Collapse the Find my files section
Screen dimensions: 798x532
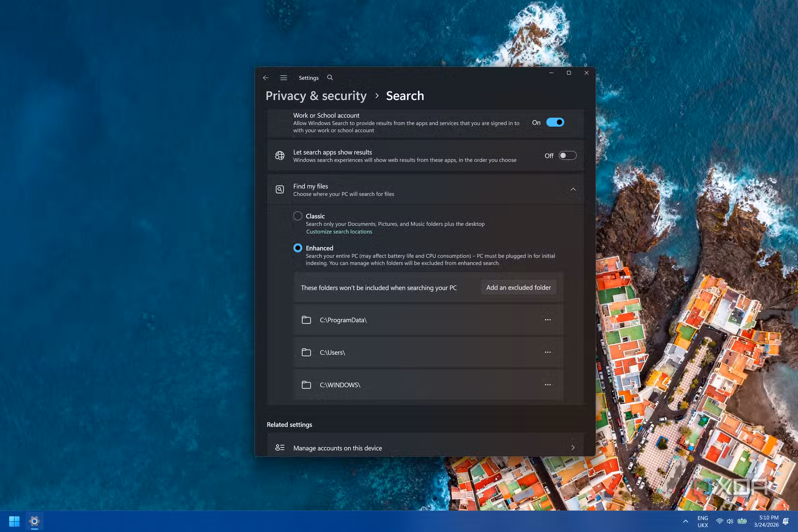(573, 190)
